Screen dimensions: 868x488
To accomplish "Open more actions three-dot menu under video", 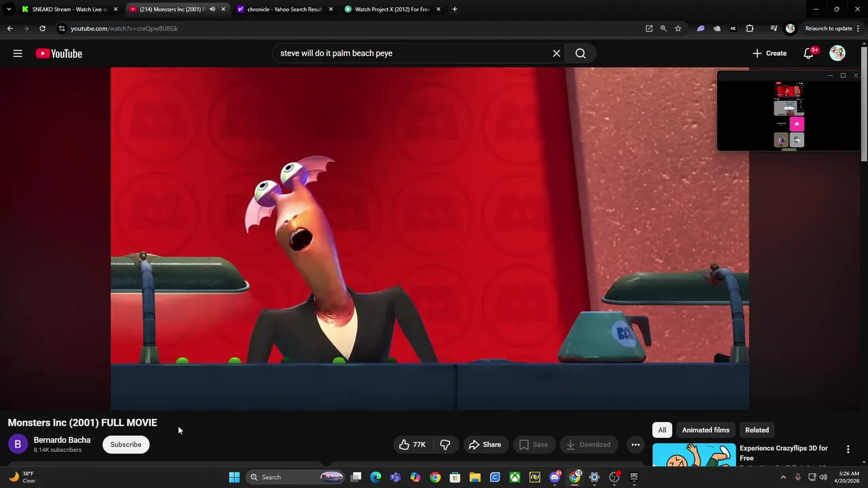I will click(635, 445).
